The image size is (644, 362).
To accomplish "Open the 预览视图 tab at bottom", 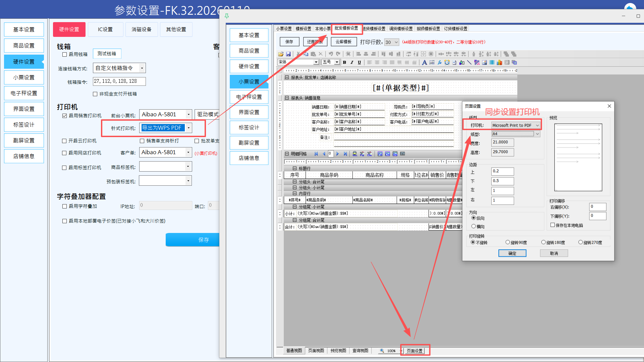I will pyautogui.click(x=338, y=351).
